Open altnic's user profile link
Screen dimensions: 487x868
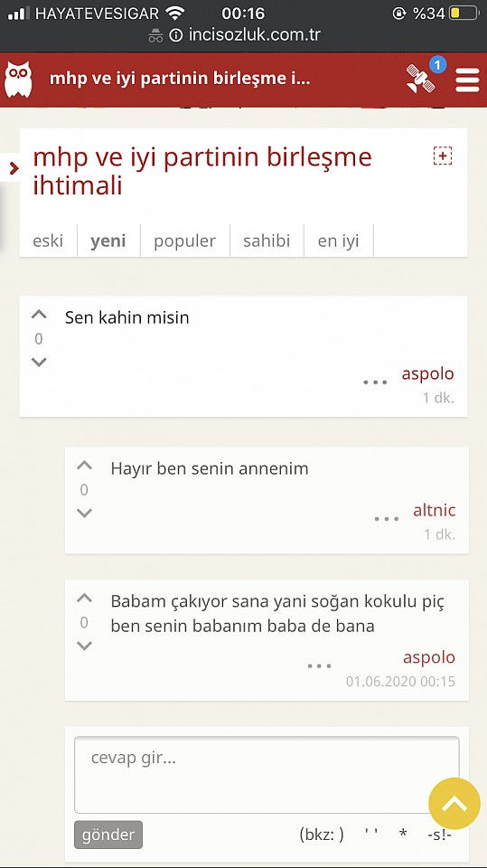(x=435, y=510)
